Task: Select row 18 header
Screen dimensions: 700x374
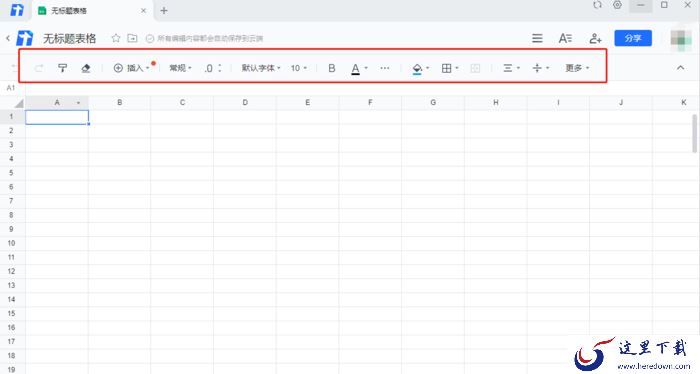Action: 12,356
